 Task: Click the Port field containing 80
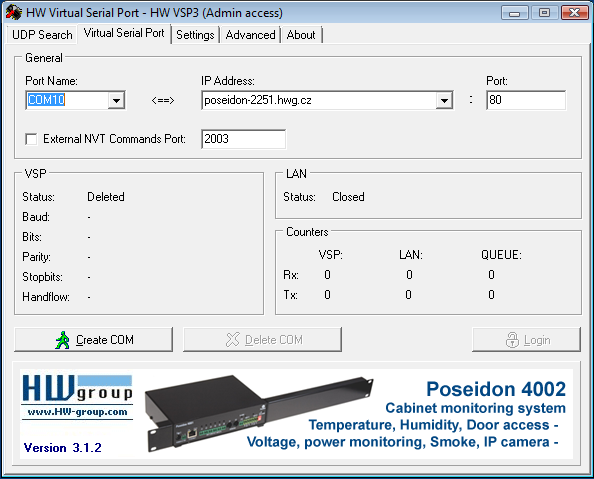pyautogui.click(x=526, y=100)
